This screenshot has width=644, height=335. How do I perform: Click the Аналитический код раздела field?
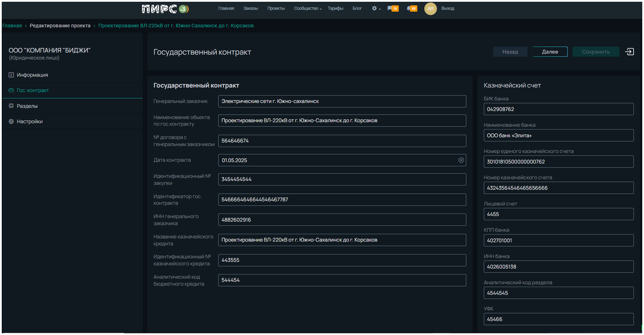[x=559, y=293]
